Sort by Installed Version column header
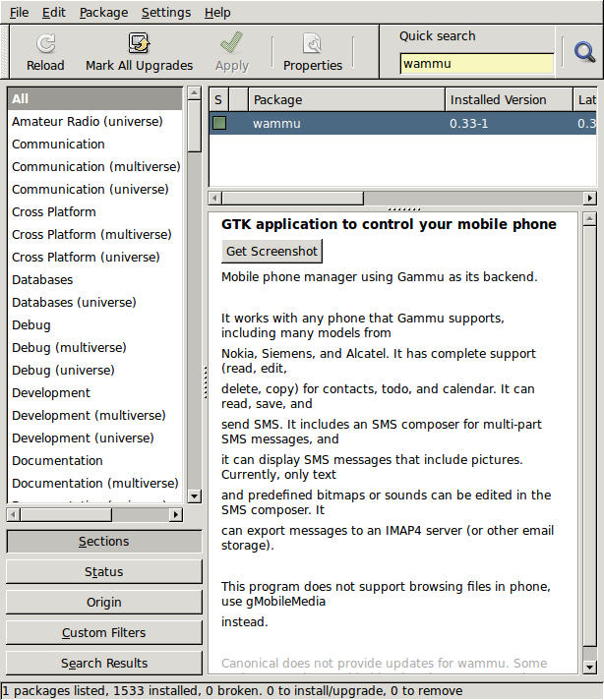The width and height of the screenshot is (604, 700). pos(509,99)
